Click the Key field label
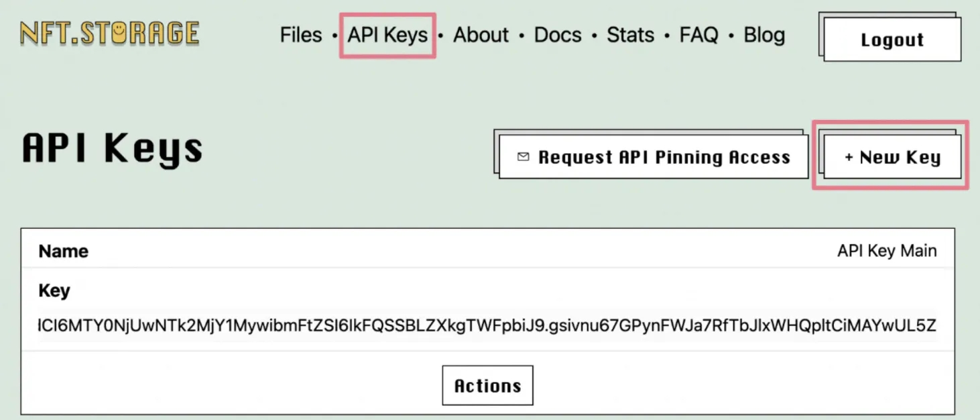Screen dimensions: 980x420 54,291
